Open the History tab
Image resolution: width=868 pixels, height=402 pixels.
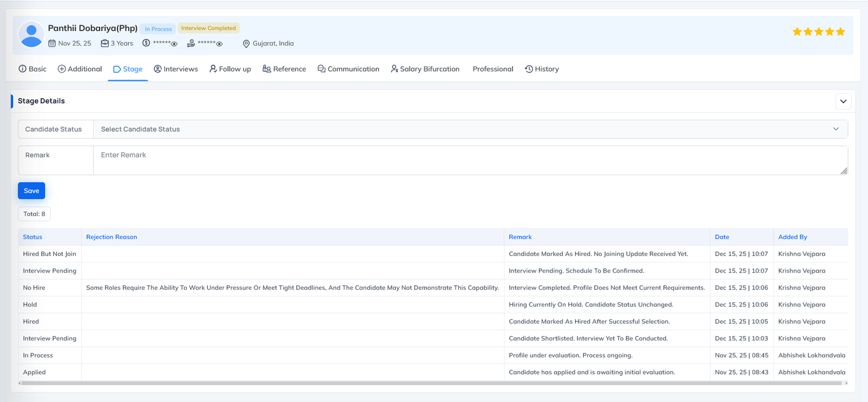[542, 69]
